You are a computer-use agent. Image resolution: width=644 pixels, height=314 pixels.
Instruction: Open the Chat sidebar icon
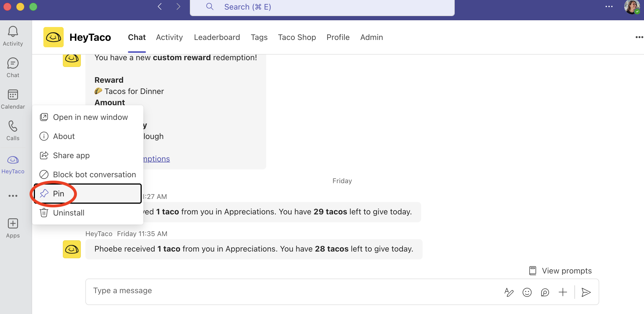(13, 68)
